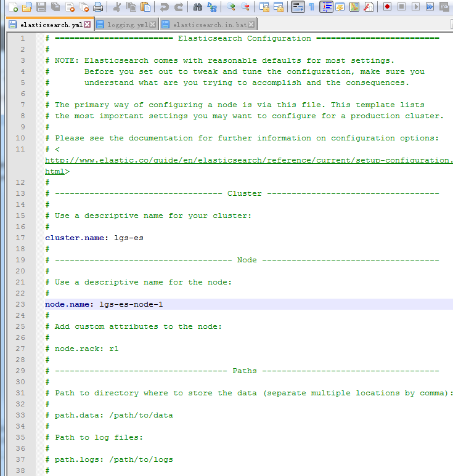
Task: Click 'Please see the documentation' comment line
Action: coord(242,138)
